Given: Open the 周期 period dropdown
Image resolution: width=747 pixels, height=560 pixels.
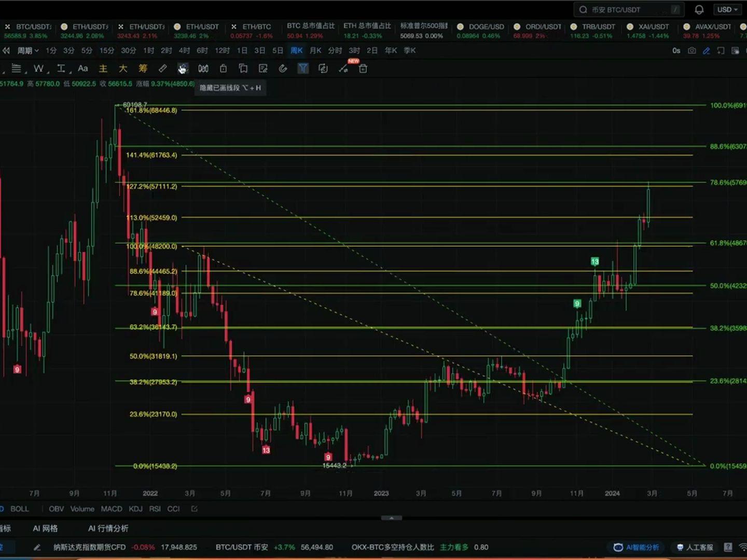Looking at the screenshot, I should [x=27, y=50].
